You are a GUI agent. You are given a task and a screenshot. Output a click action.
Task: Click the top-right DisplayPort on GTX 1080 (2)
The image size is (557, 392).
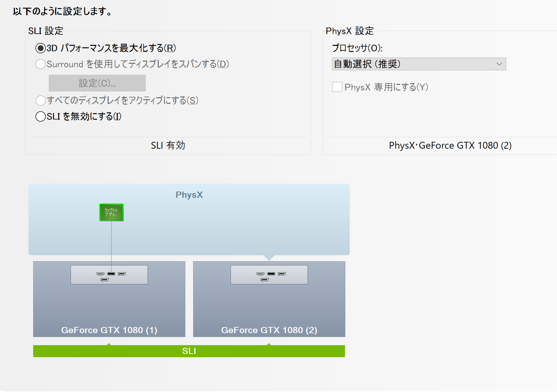[282, 274]
